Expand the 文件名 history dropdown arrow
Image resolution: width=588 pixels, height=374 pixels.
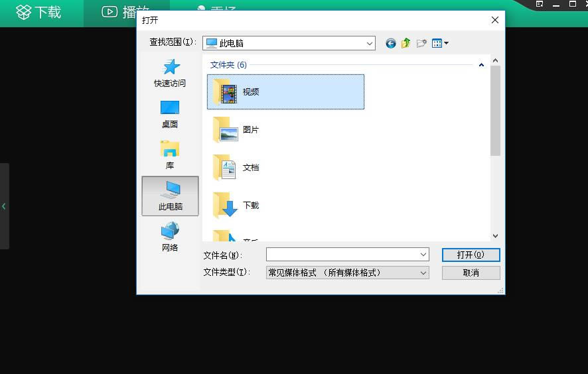(x=423, y=255)
